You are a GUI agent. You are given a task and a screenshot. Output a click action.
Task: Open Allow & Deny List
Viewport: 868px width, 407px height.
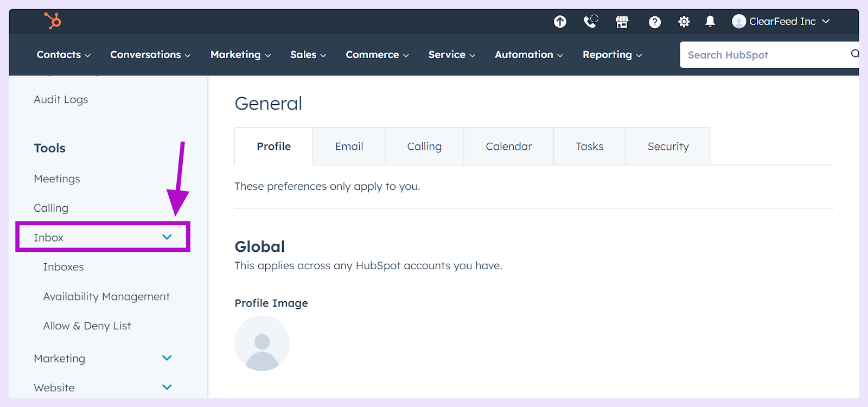[x=87, y=326]
